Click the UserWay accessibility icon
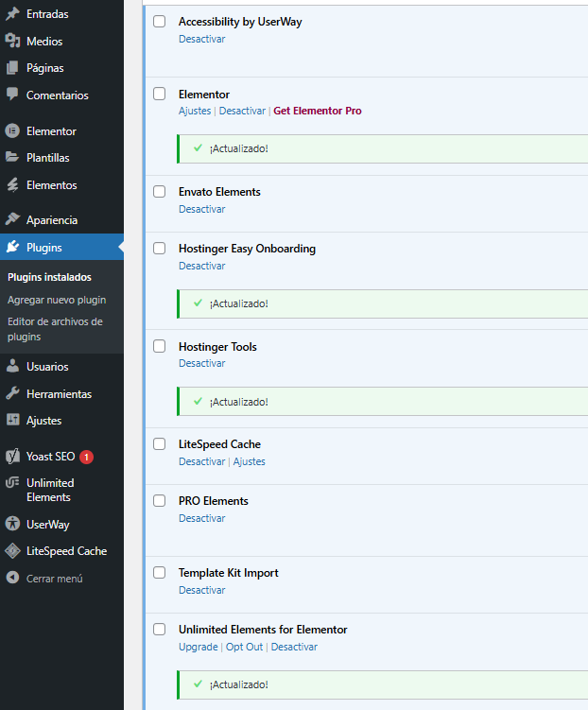This screenshot has height=710, width=588. [x=12, y=524]
